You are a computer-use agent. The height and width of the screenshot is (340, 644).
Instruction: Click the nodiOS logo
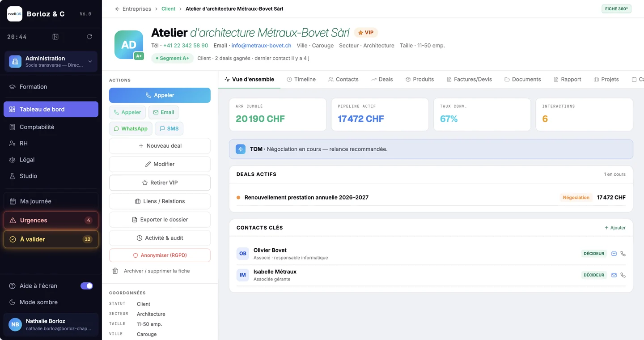point(15,14)
